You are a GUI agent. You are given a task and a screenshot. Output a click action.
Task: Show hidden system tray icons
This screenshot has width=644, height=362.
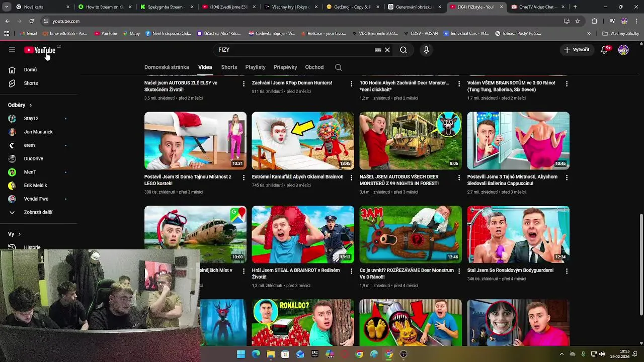tap(562, 354)
